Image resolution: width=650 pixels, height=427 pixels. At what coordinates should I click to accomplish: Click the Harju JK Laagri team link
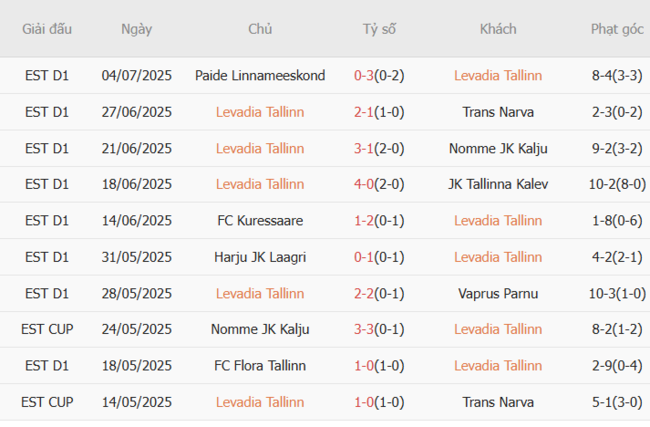(x=260, y=257)
